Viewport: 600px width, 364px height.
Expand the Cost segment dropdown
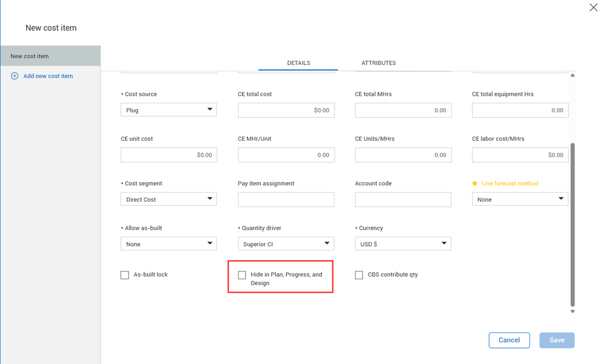(168, 199)
